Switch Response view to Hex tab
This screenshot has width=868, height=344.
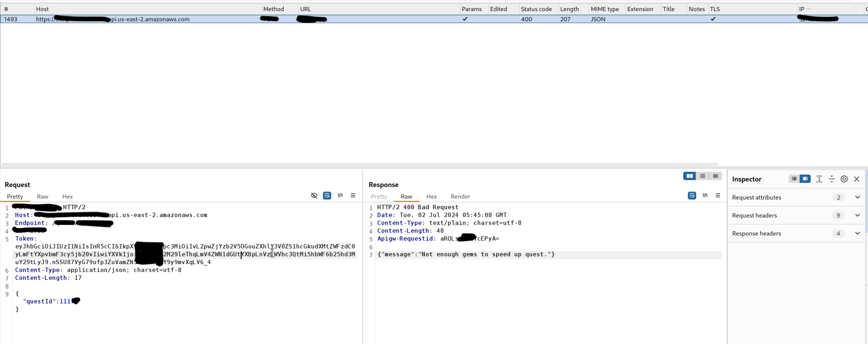(431, 196)
